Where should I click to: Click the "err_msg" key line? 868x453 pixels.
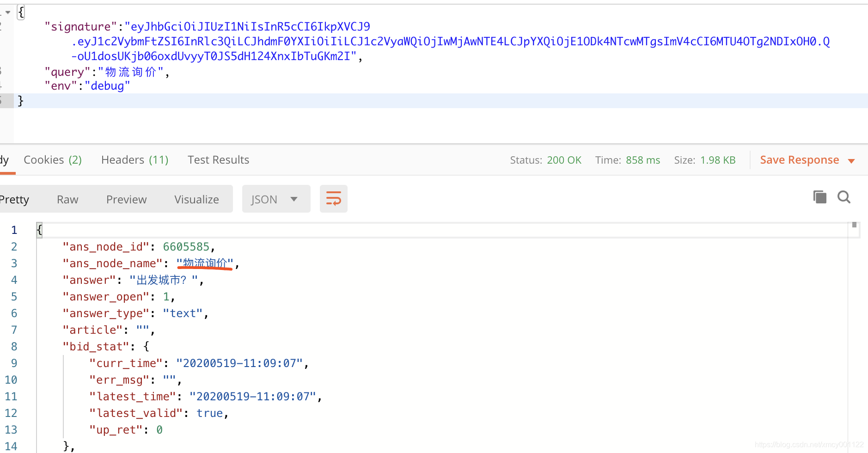coord(119,380)
